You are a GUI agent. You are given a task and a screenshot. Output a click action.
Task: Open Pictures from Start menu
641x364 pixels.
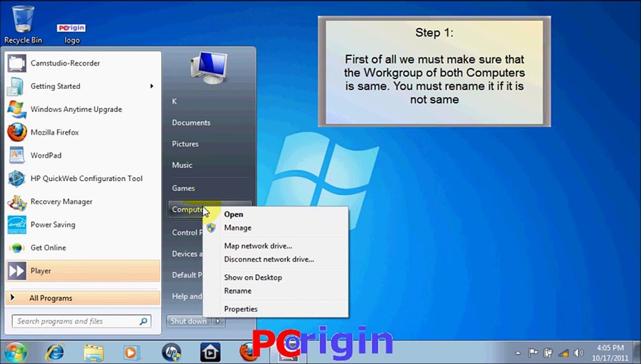(185, 144)
